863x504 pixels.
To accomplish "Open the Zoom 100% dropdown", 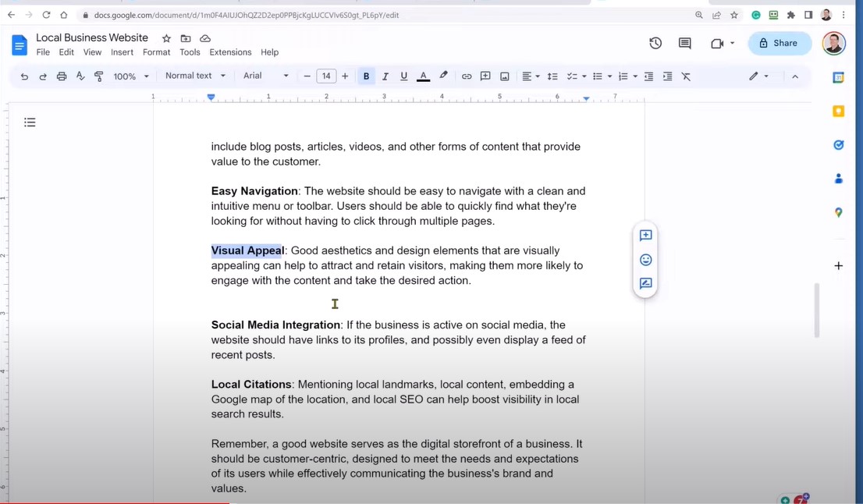I will pos(131,76).
